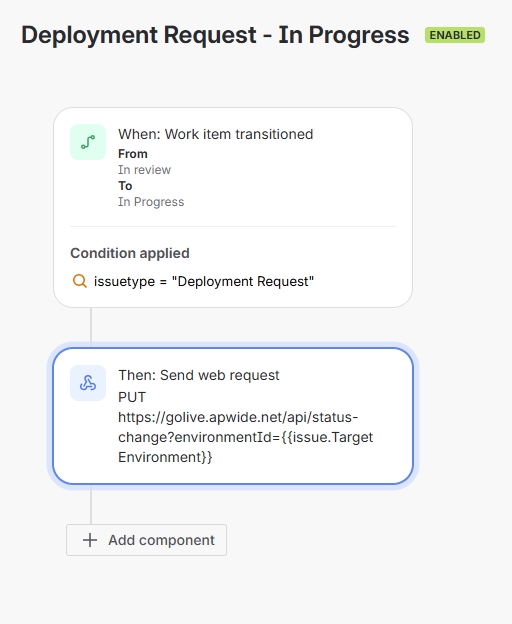Click the golive.apwide.net web request URL
The image size is (512, 624).
(245, 437)
